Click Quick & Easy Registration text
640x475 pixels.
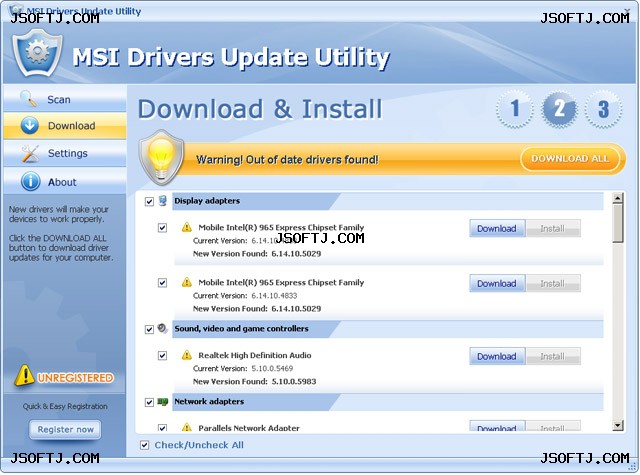pyautogui.click(x=65, y=406)
